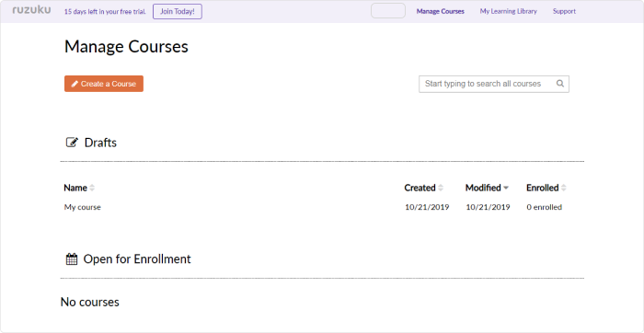Click the '15 days left' trial notice
Image resolution: width=644 pixels, height=333 pixels.
tap(105, 11)
